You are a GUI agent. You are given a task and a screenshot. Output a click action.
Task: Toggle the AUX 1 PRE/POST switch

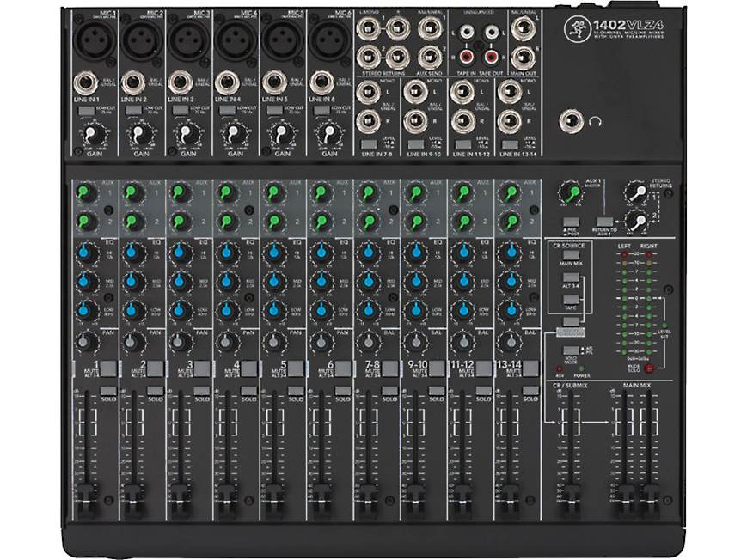[571, 222]
